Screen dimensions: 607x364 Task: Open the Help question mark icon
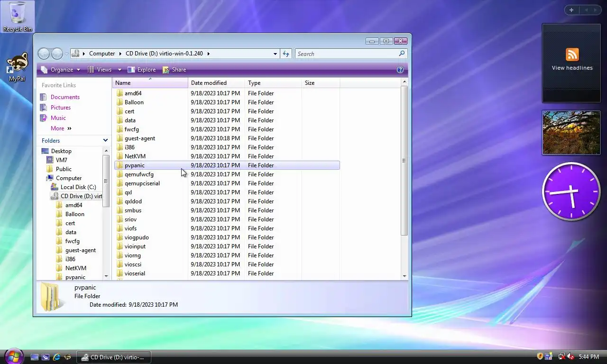coord(400,70)
